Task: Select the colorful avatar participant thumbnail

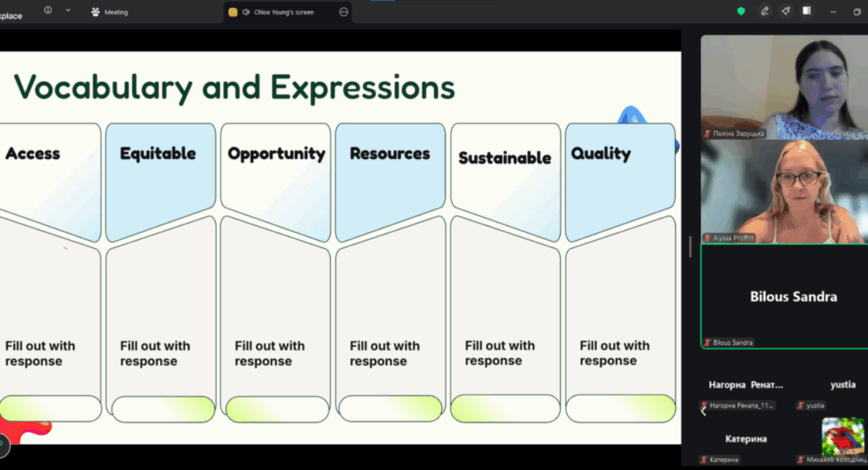Action: 843,437
